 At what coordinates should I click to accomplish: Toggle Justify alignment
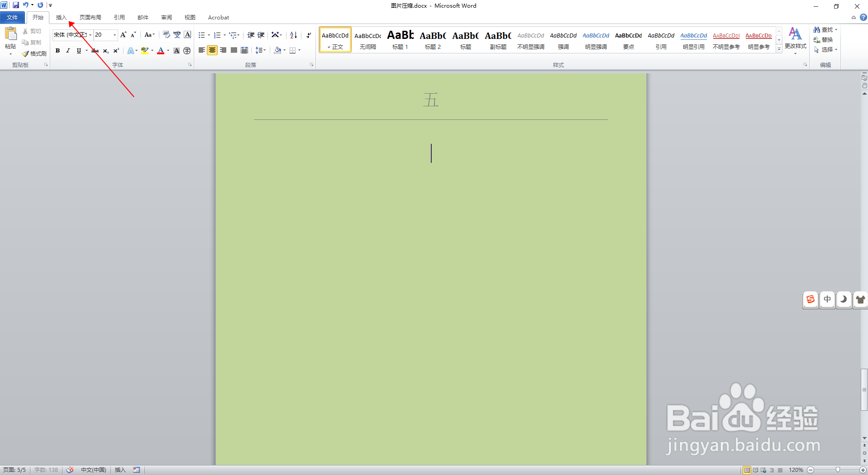coord(234,50)
